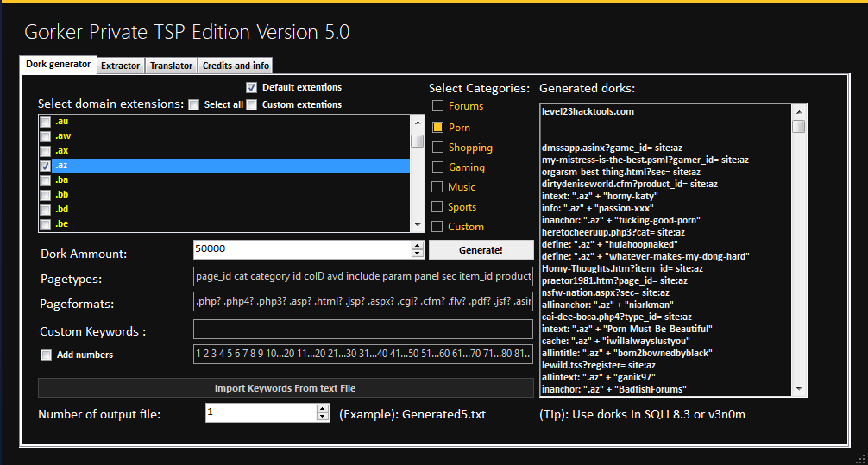Check the .ax domain extension
Image resolution: width=868 pixels, height=465 pixels.
click(x=46, y=151)
